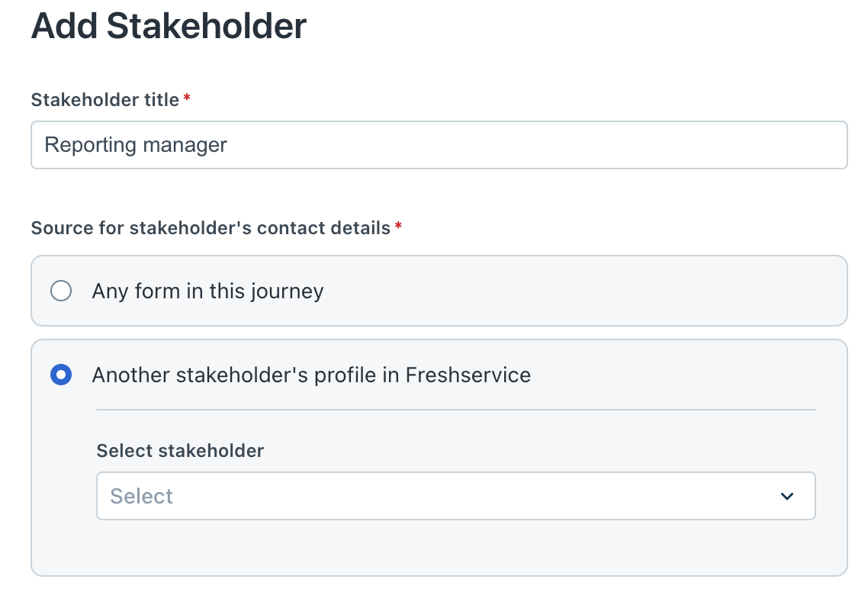868x592 pixels.
Task: Click the divider line under the Freshservice option
Action: (455, 410)
